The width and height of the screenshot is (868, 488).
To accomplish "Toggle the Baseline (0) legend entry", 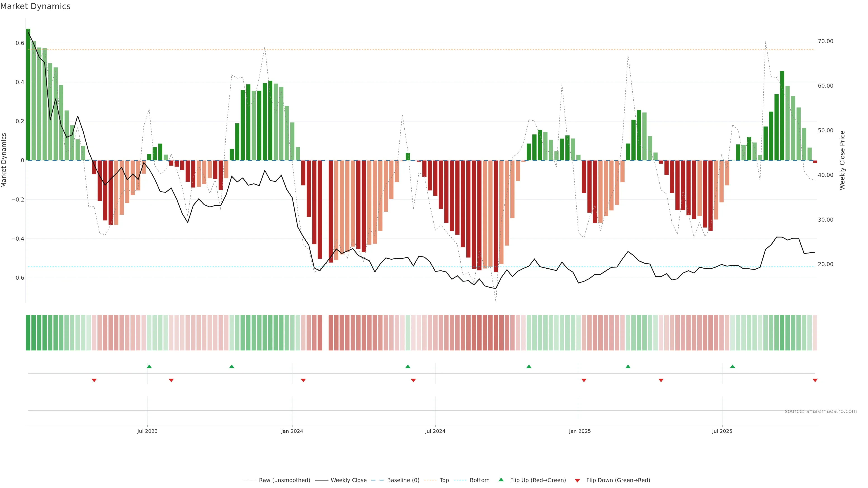I will [403, 480].
